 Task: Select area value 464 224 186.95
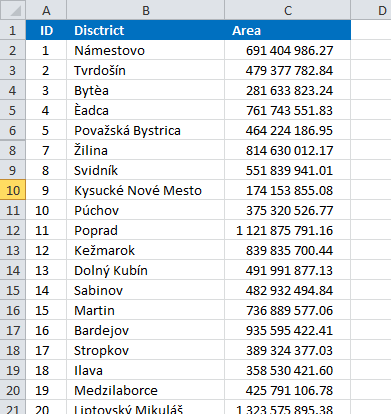coord(288,130)
